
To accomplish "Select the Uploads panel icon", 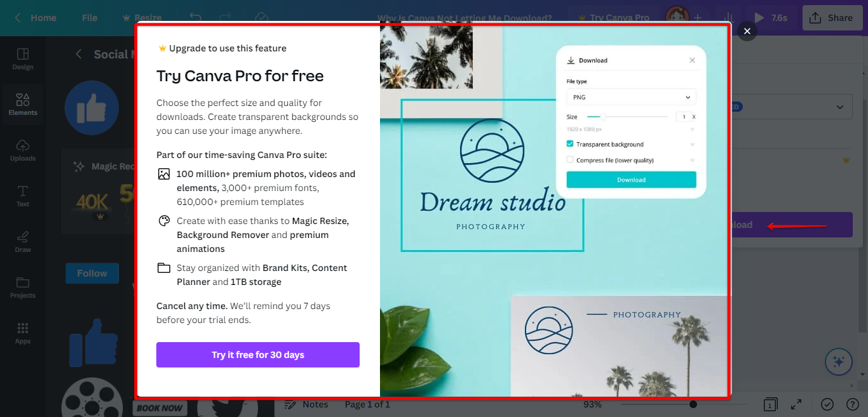I will tap(23, 150).
